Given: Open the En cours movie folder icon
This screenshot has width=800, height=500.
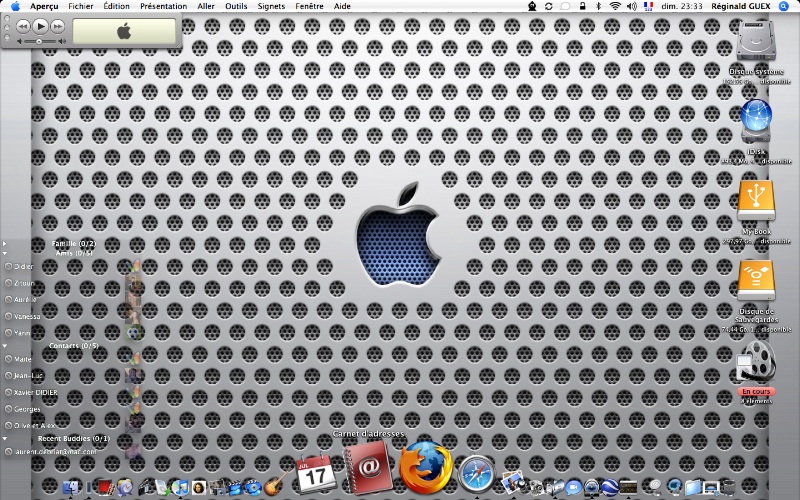Looking at the screenshot, I should pos(756,360).
